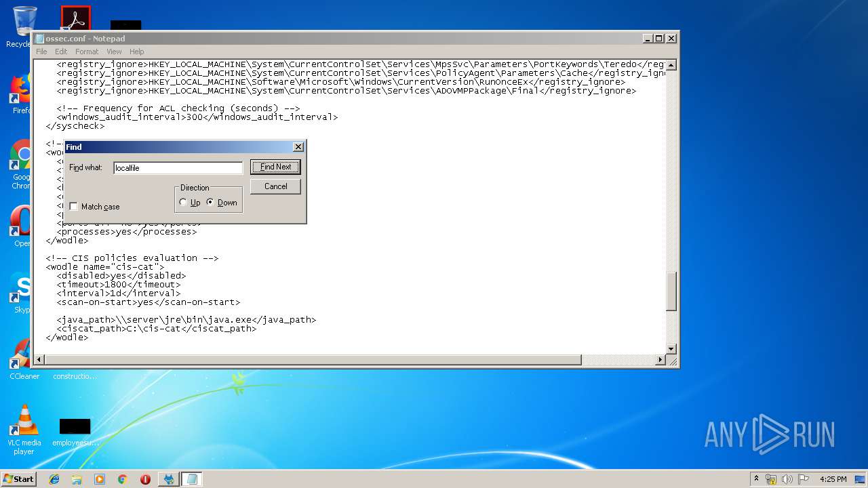Open the Edit menu in Notepad

click(61, 52)
